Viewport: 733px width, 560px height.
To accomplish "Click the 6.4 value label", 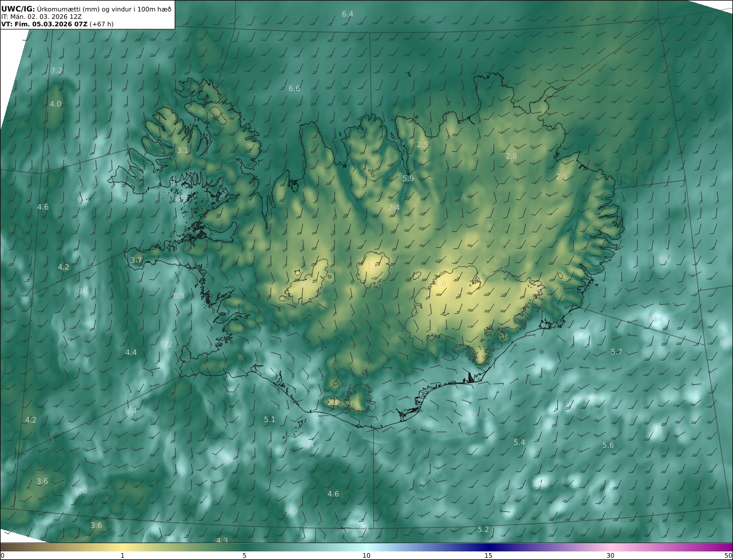I will coord(348,14).
